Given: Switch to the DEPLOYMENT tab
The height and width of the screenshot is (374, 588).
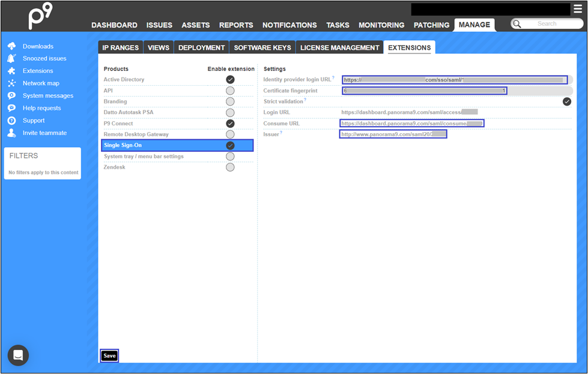Looking at the screenshot, I should pyautogui.click(x=202, y=47).
